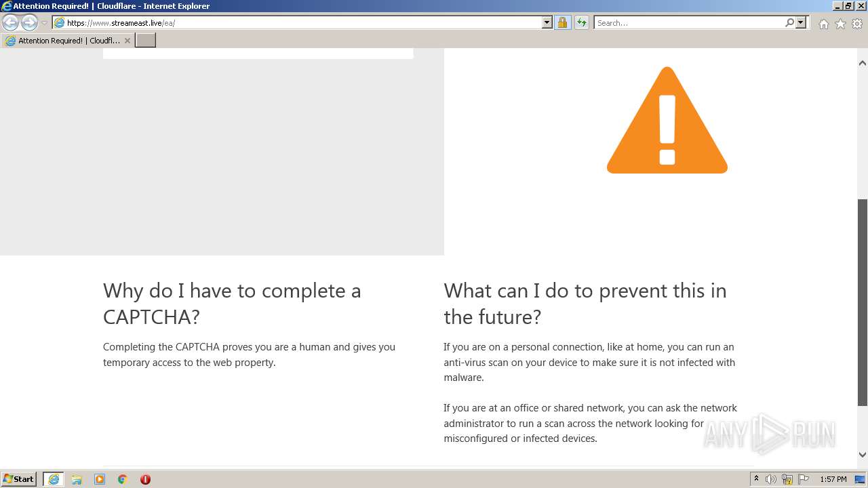Open the media player taskbar icon
This screenshot has height=488, width=868.
point(100,479)
